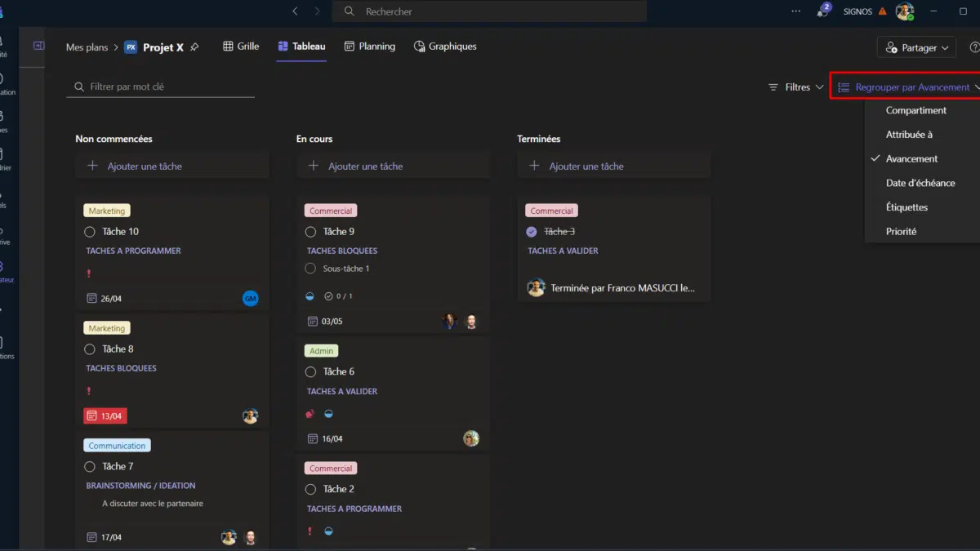The width and height of the screenshot is (980, 551).
Task: Open the three-dots more options menu
Action: pyautogui.click(x=796, y=11)
